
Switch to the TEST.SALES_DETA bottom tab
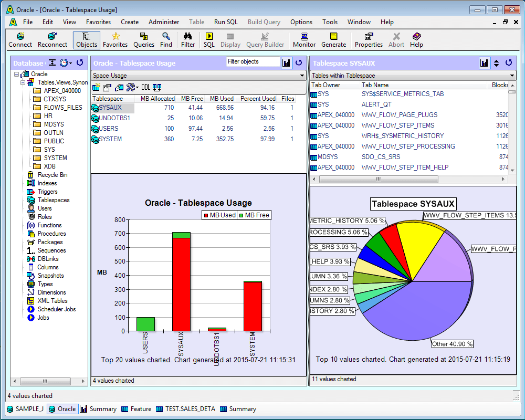186,409
